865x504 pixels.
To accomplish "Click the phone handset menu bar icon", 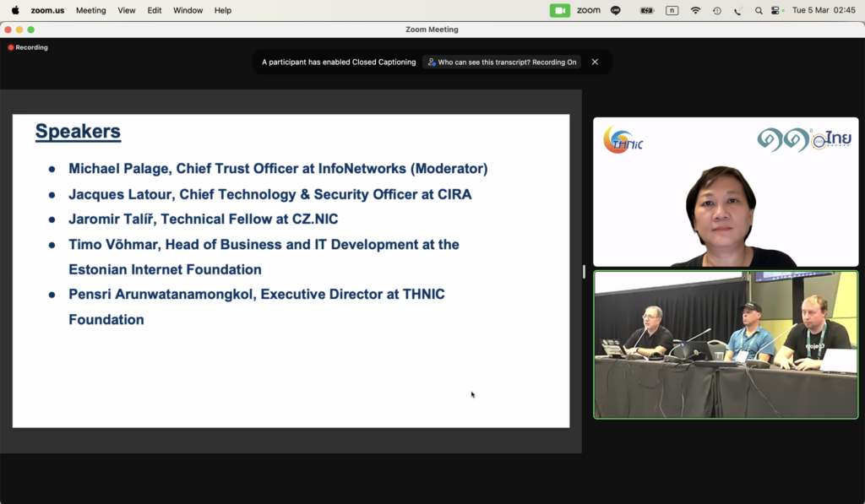I will coord(737,10).
